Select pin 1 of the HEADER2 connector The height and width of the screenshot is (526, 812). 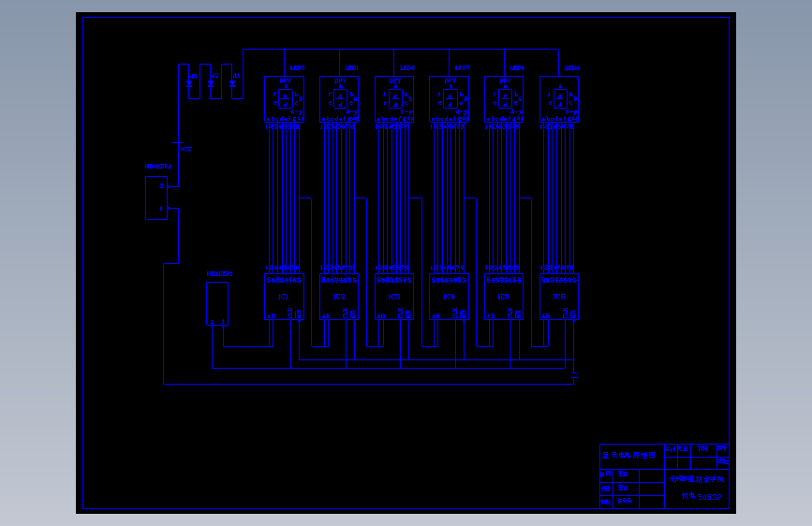(x=162, y=209)
